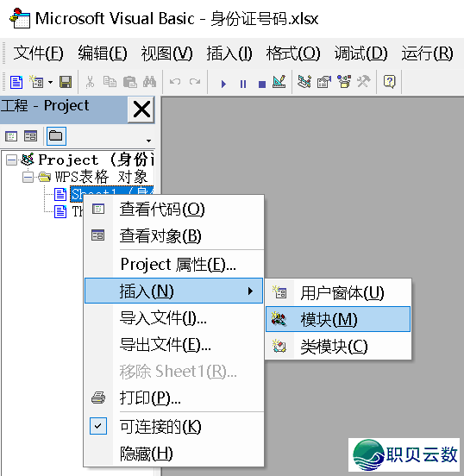Toggle the Design Mode icon

point(279,82)
